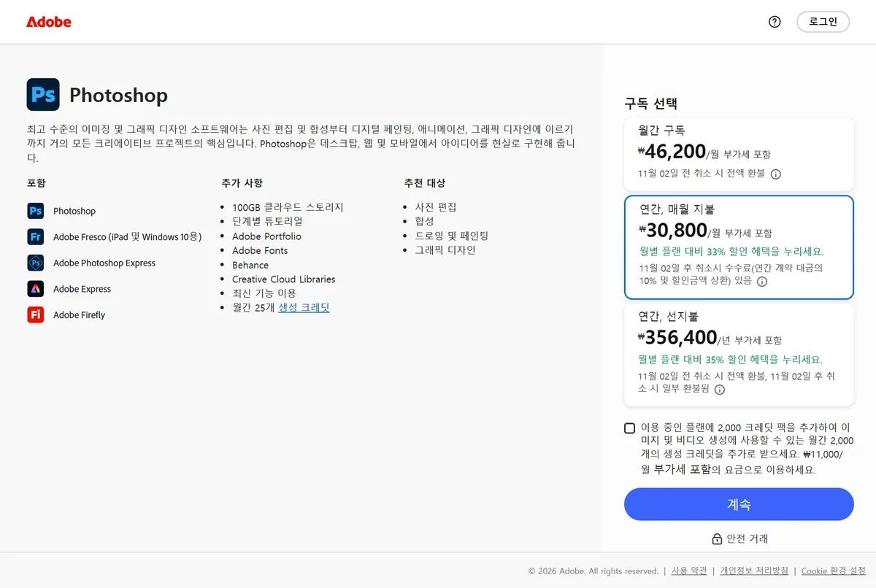Click the ₩46,200 monthly price

[672, 152]
